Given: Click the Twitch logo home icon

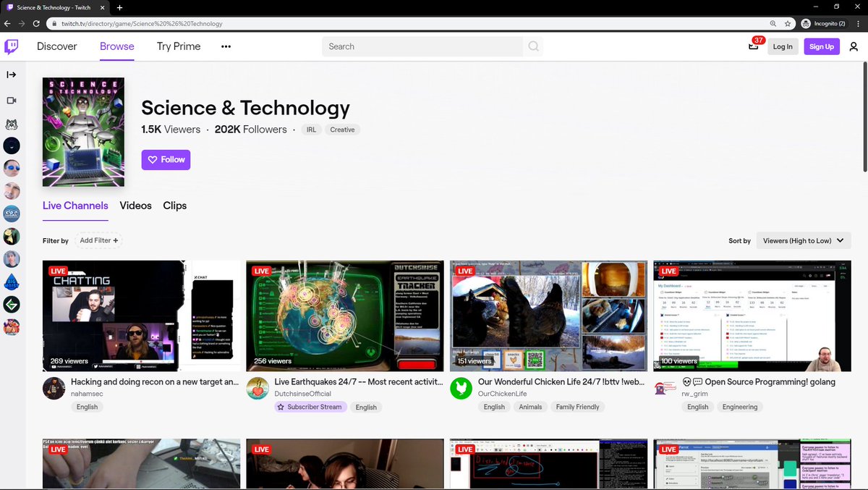Looking at the screenshot, I should click(12, 46).
